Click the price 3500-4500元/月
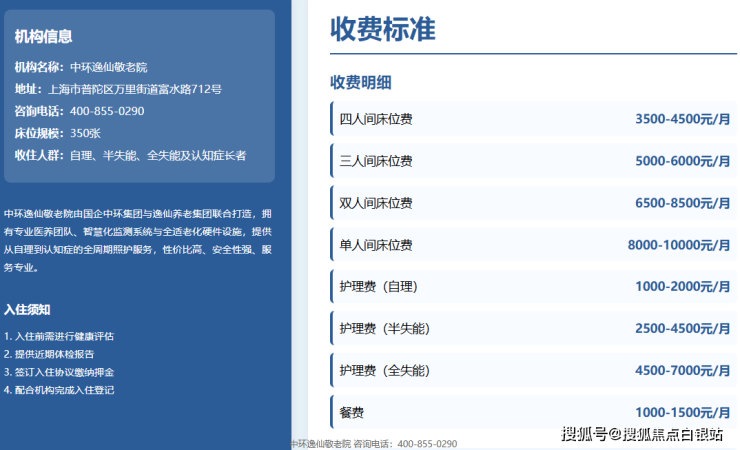 coord(682,119)
